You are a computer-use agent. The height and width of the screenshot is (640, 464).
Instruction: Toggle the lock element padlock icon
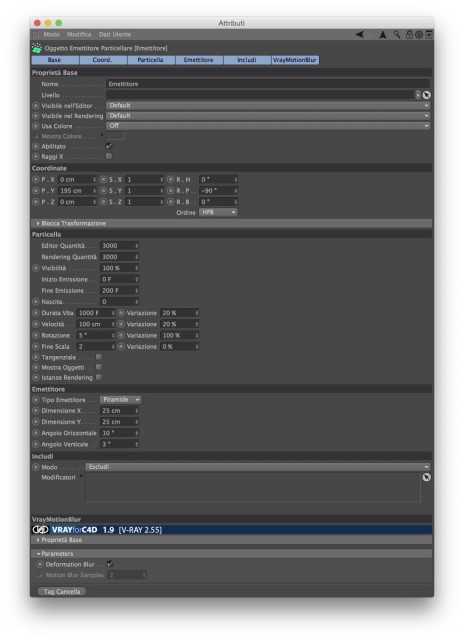[409, 34]
